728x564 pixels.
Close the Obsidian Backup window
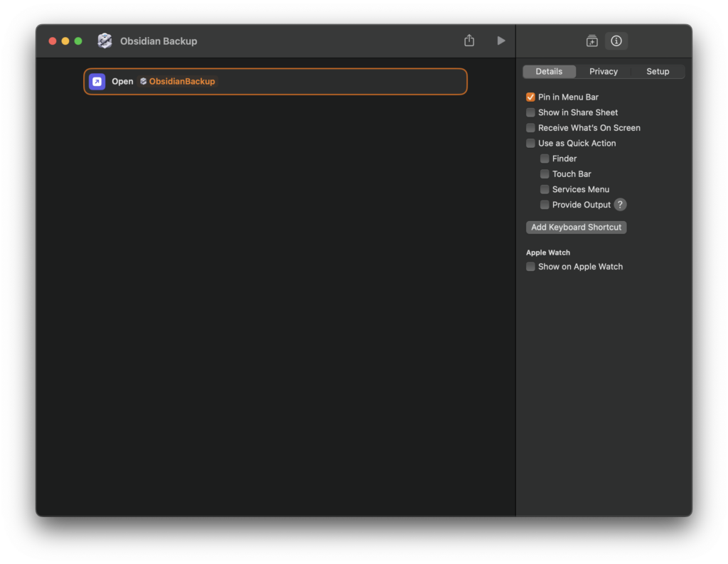(53, 41)
